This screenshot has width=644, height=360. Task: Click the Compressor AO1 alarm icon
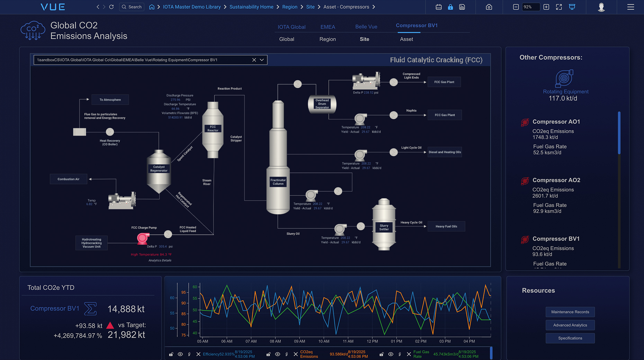click(525, 122)
